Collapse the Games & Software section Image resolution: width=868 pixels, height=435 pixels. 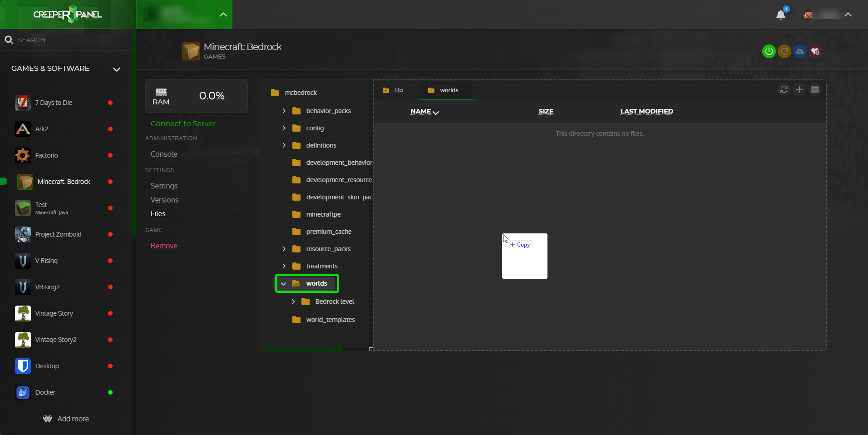tap(117, 69)
